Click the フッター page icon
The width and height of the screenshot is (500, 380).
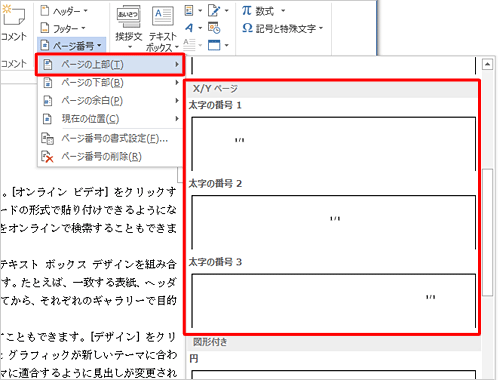[45, 28]
